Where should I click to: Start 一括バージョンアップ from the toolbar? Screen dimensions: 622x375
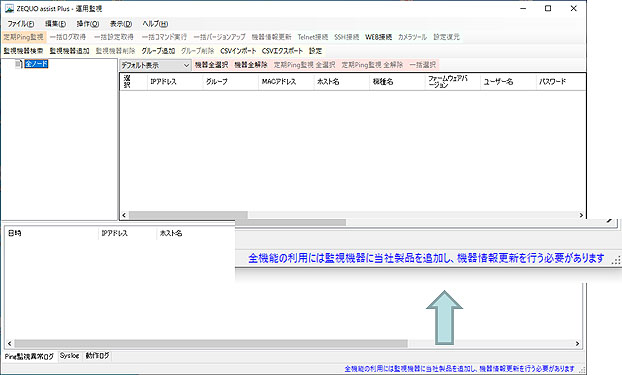coord(219,37)
